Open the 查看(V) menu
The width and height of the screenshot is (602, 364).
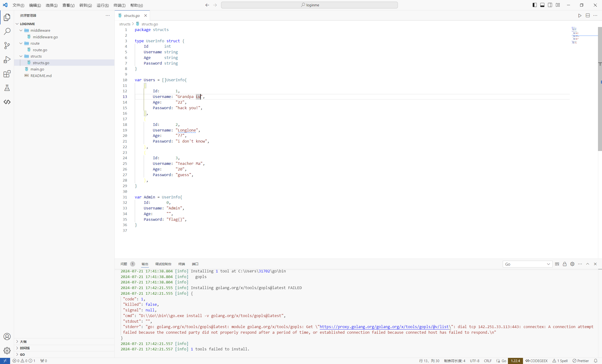click(x=68, y=5)
